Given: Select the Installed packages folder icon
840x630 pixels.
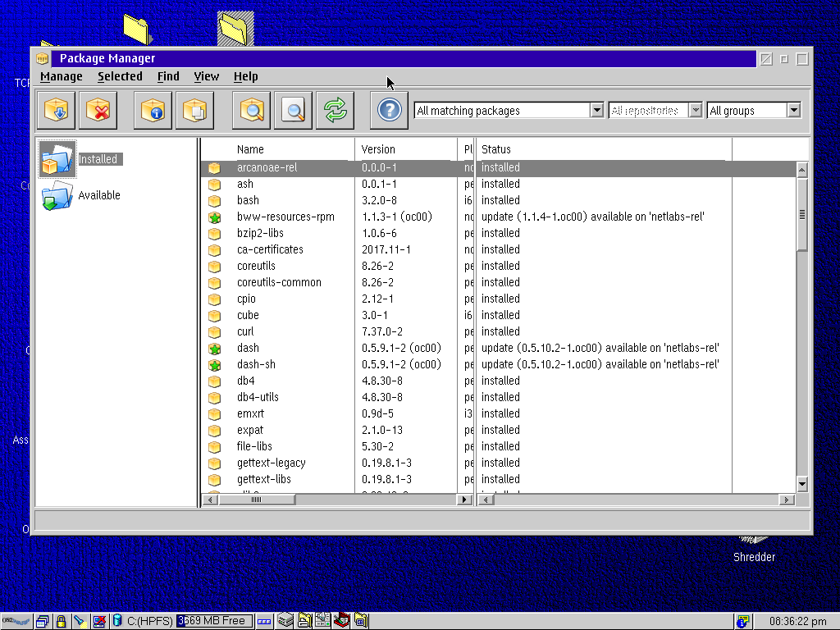Looking at the screenshot, I should pos(57,159).
